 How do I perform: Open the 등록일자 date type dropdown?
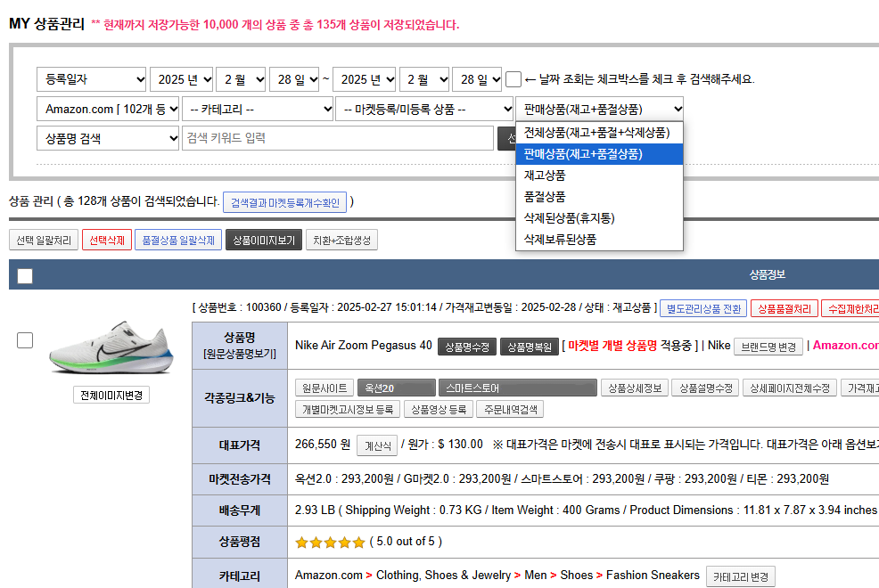point(91,79)
